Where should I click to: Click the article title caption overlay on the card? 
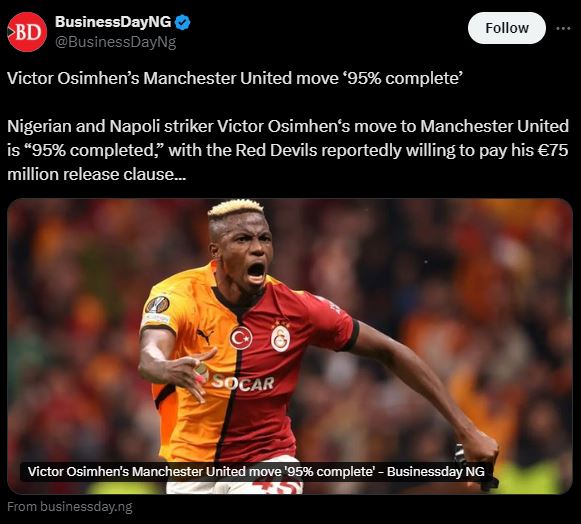[x=256, y=471]
